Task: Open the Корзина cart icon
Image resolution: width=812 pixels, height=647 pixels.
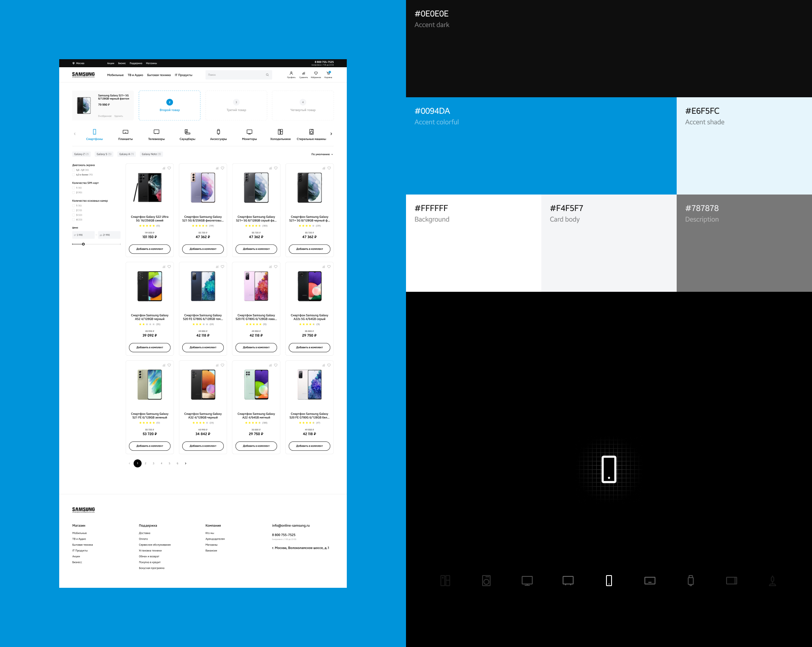Action: (x=328, y=74)
